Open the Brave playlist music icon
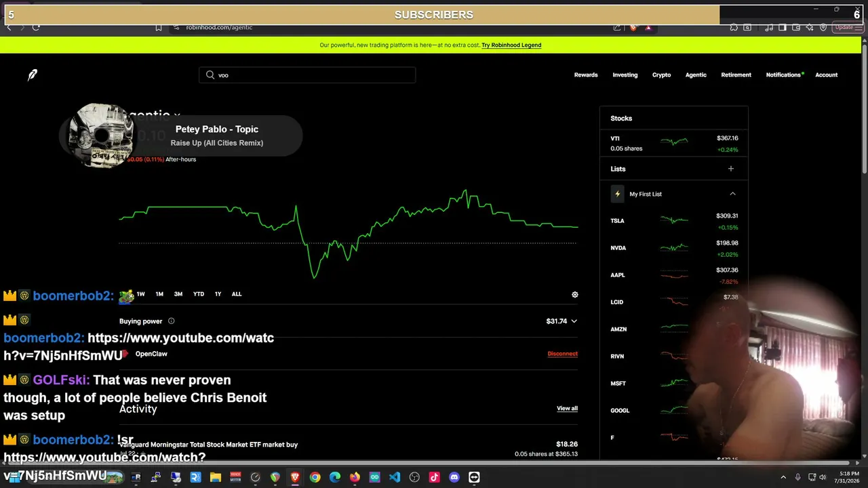This screenshot has height=488, width=868. coord(769,28)
